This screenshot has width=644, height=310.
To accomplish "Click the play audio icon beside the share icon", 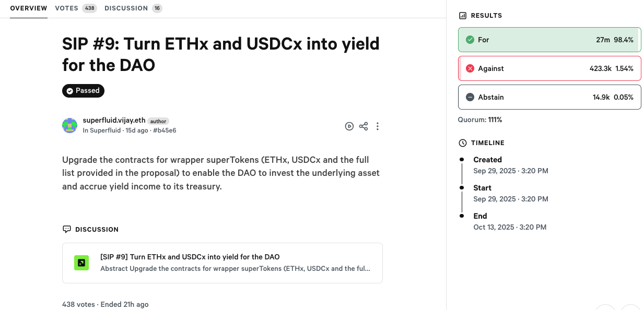I will pos(349,126).
